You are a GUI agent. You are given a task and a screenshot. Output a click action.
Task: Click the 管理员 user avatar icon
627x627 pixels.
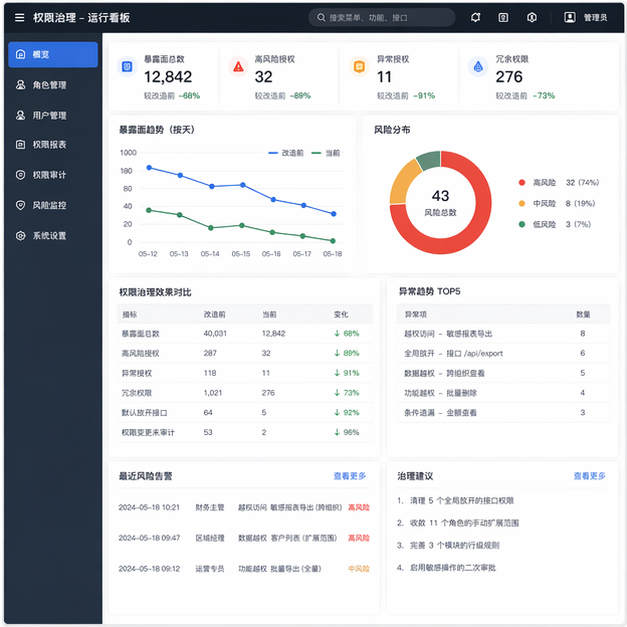pos(569,18)
